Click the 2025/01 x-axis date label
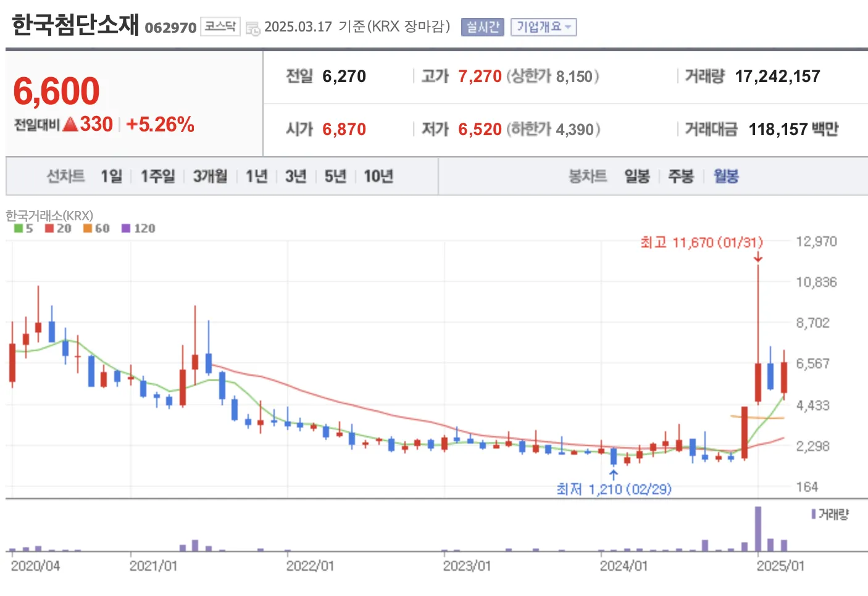Screen dimensions: 868x596 click(780, 566)
